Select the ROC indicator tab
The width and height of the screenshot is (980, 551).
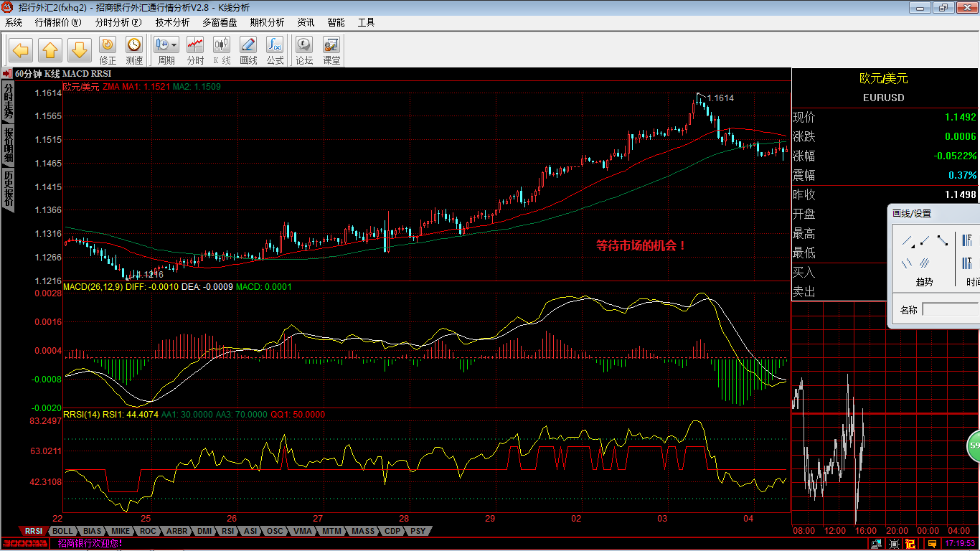coord(148,531)
